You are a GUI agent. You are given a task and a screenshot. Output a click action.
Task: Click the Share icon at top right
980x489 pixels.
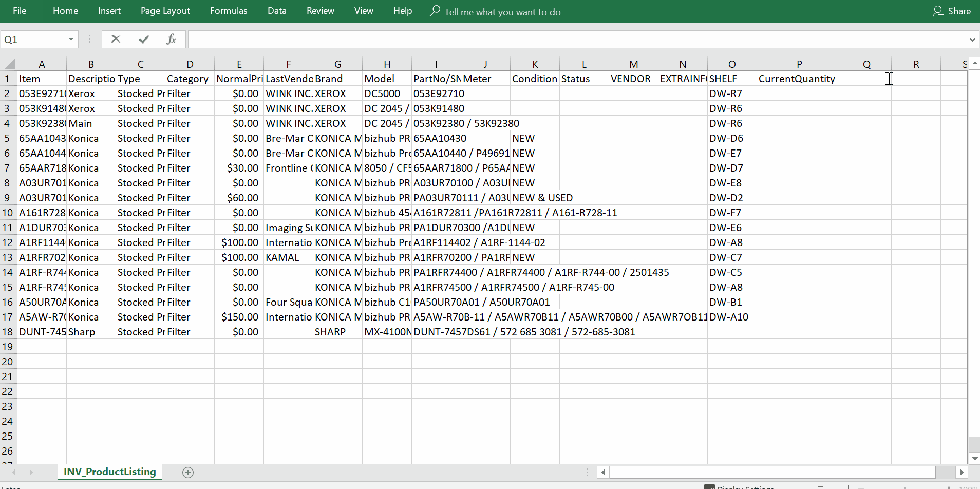(938, 11)
